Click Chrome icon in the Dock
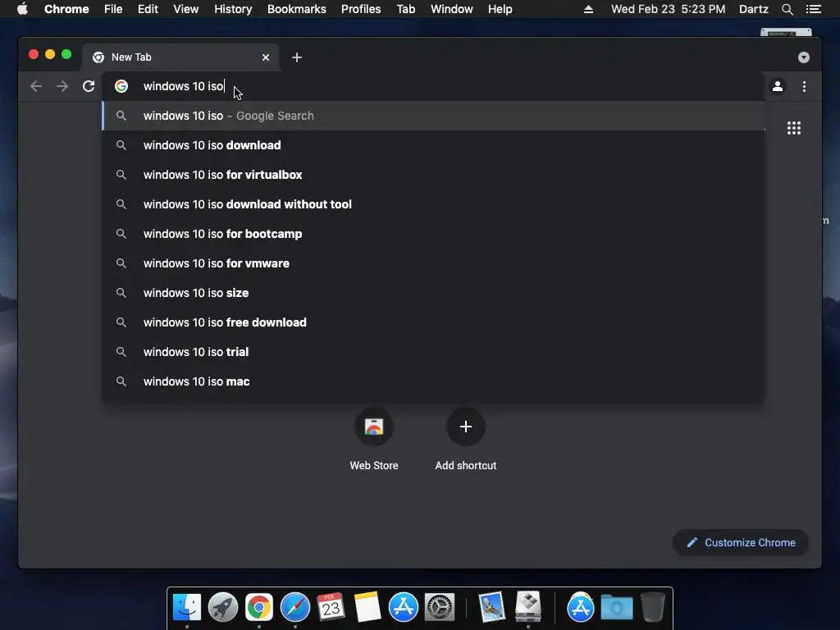The image size is (840, 630). (259, 608)
